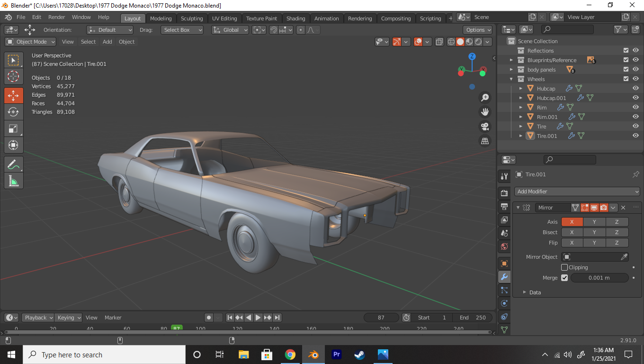The width and height of the screenshot is (644, 364).
Task: Open the Render menu
Action: (x=57, y=17)
